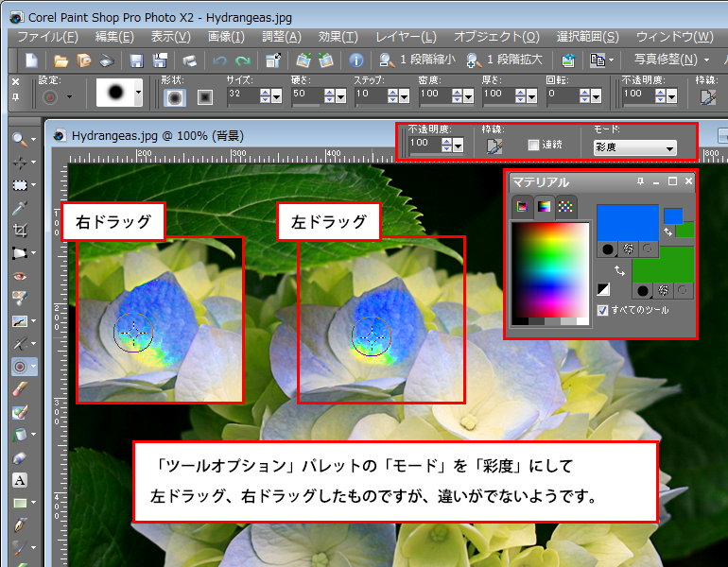728x567 pixels.
Task: Open the サイズ slider dropdown
Action: 277,96
